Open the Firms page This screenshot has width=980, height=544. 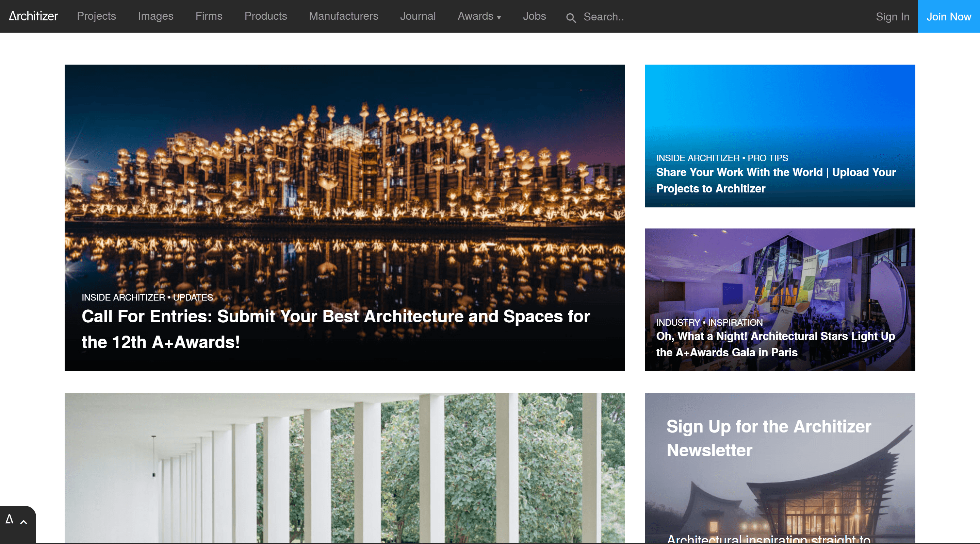tap(209, 16)
